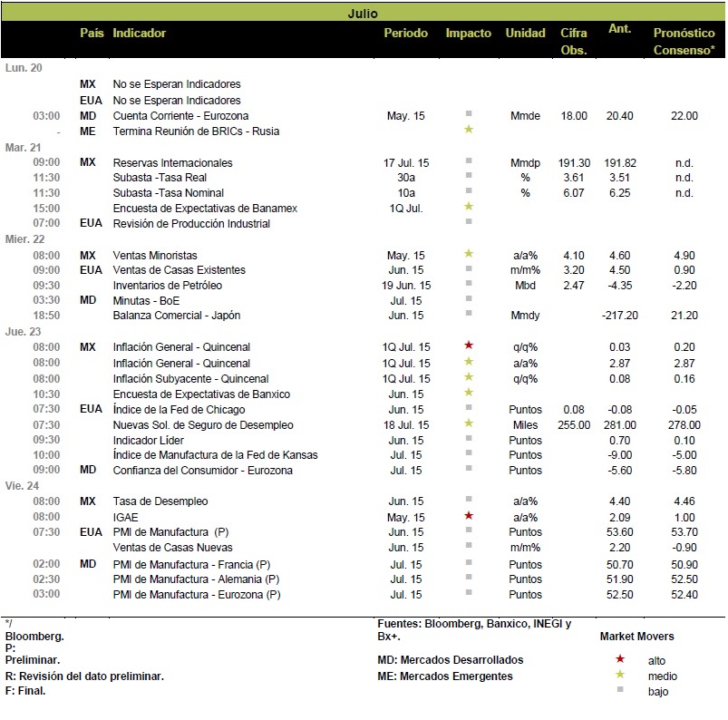Screen dimensions: 728x720
Task: Select the Impacto column header
Action: pos(469,33)
